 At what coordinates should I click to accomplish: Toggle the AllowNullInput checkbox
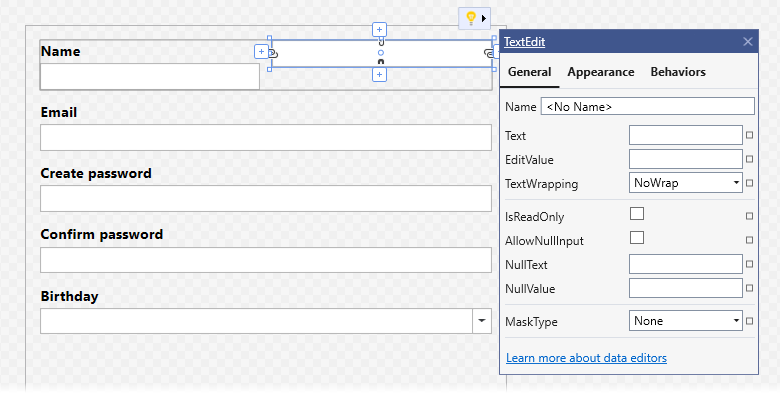(637, 238)
